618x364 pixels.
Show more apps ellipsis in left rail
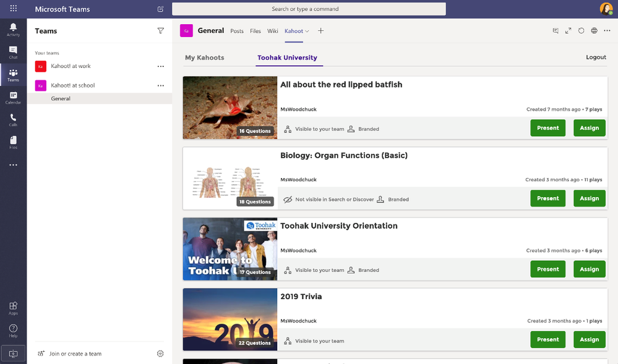pyautogui.click(x=13, y=165)
